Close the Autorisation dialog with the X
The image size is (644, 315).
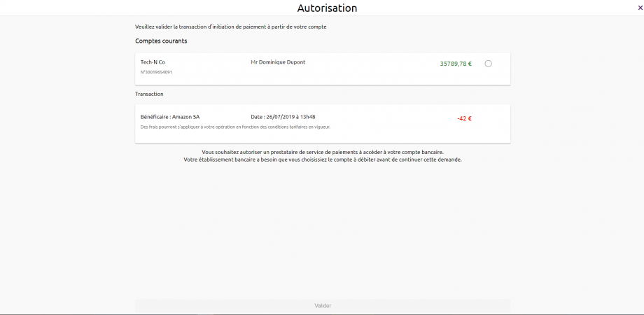coord(640,8)
